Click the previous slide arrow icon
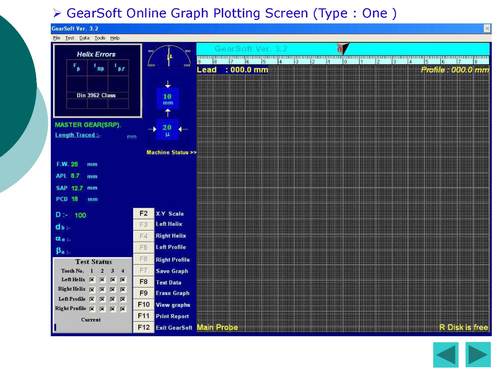Image resolution: width=500 pixels, height=375 pixels. [446, 355]
